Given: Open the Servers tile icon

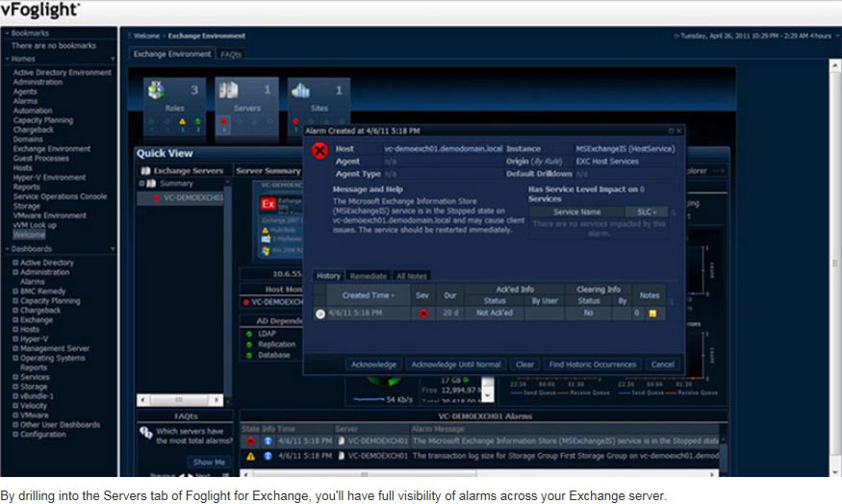Looking at the screenshot, I should 228,89.
